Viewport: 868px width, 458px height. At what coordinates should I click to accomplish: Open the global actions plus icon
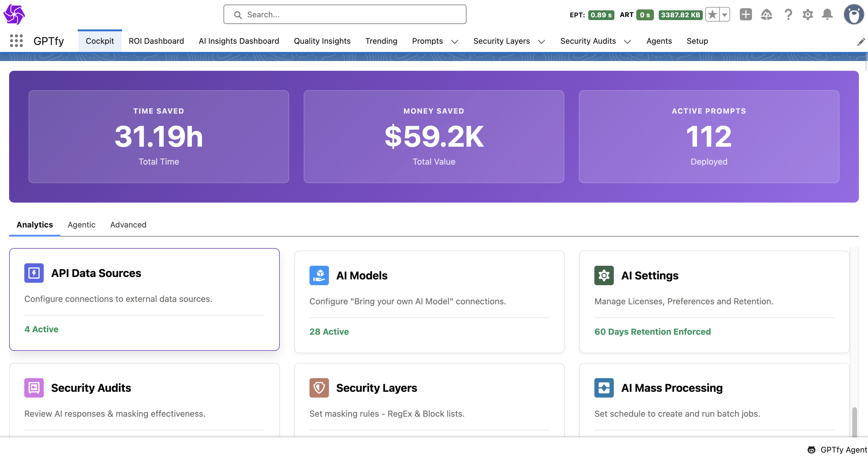tap(745, 15)
